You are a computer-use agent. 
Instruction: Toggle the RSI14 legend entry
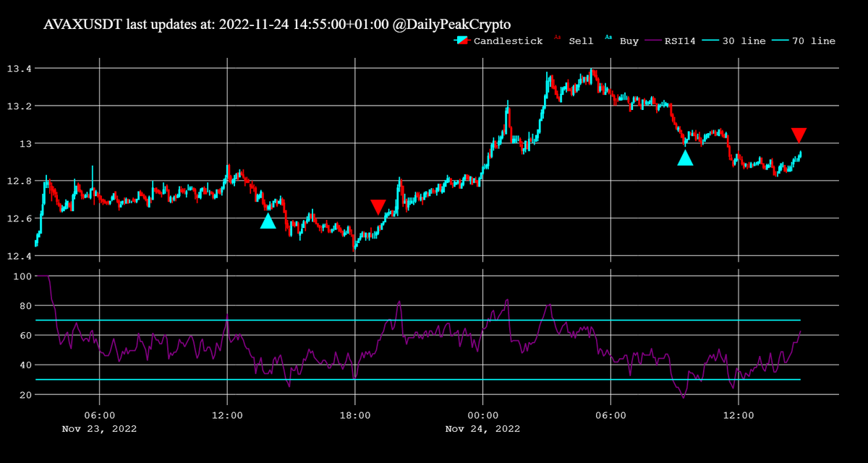(x=672, y=41)
